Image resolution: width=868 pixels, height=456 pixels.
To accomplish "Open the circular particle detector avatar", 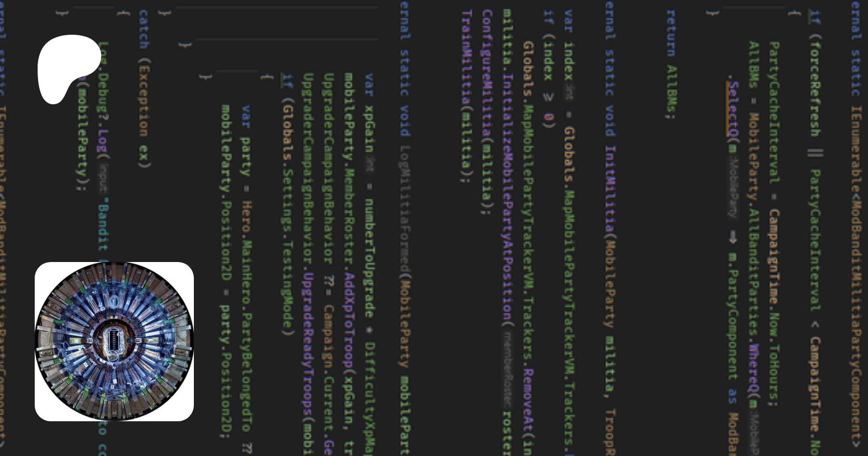I will [x=114, y=341].
